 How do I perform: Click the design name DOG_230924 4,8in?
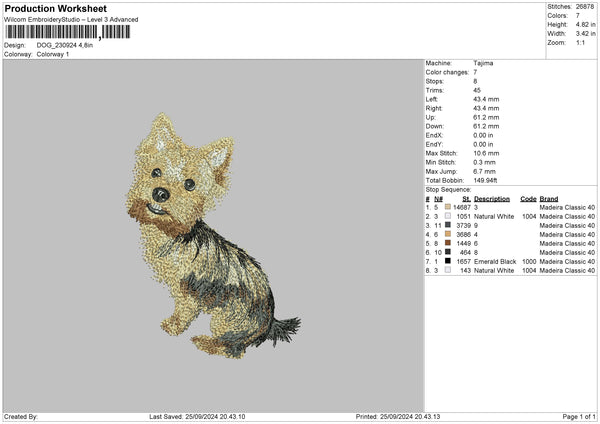click(64, 45)
